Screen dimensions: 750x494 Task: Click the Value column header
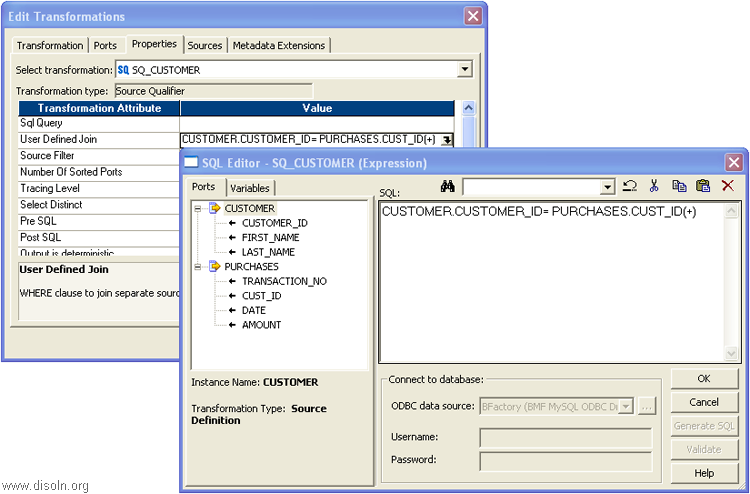pyautogui.click(x=317, y=108)
